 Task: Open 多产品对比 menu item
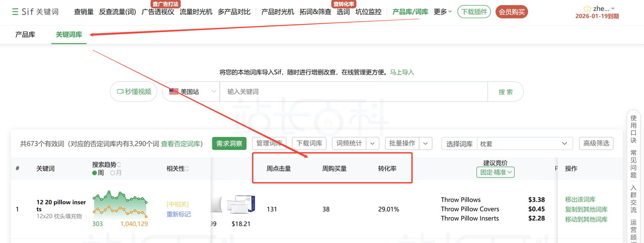(234, 12)
